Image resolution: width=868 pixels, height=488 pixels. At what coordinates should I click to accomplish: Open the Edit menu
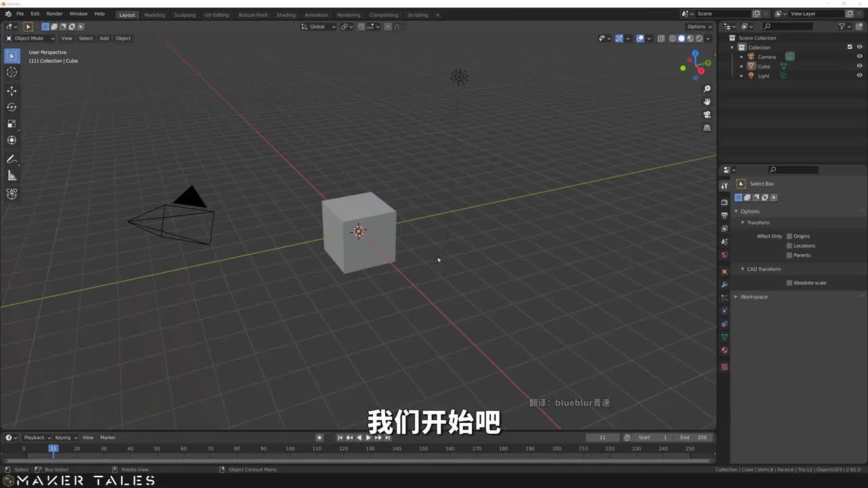[35, 14]
